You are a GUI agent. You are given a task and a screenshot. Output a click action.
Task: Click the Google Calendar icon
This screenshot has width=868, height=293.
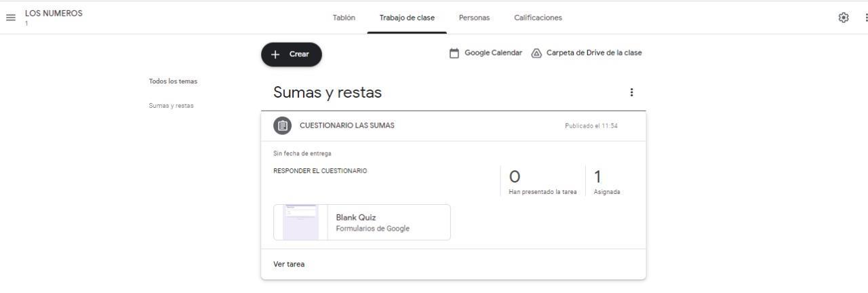click(454, 53)
